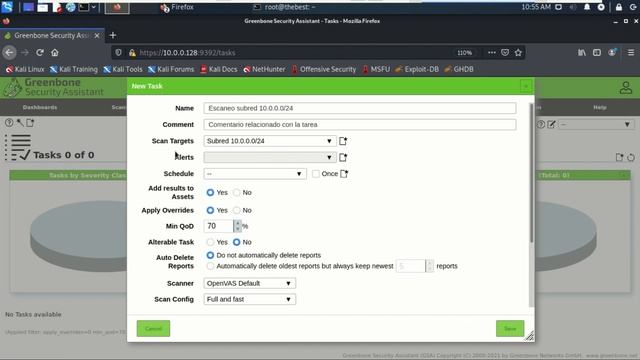This screenshot has width=640, height=360.
Task: Click the Name input field
Action: 360,108
